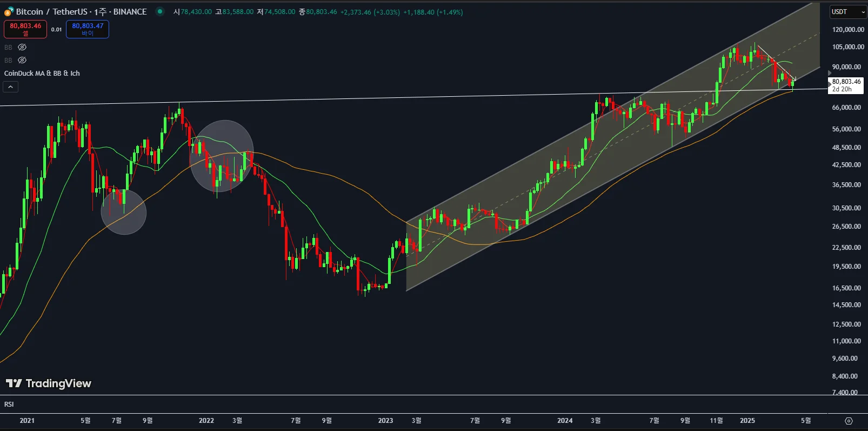Collapse the indicator legend with the chevron
The width and height of the screenshot is (868, 431).
tap(11, 87)
